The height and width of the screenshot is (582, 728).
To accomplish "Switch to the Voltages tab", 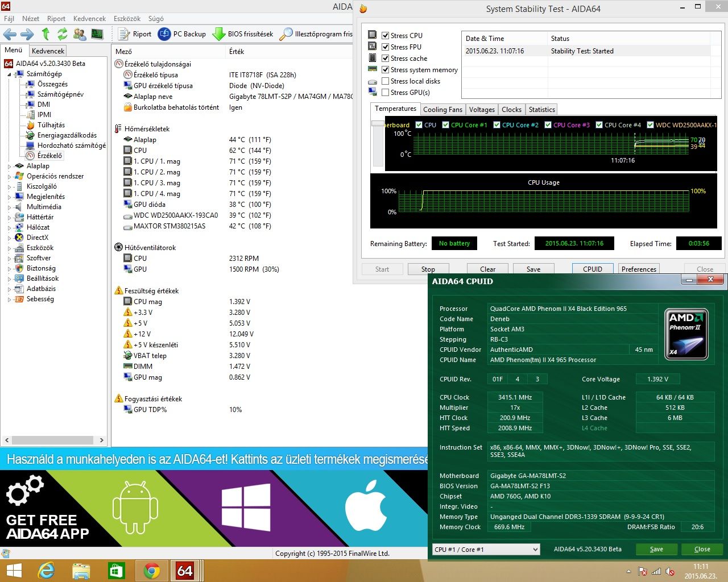I will [482, 110].
